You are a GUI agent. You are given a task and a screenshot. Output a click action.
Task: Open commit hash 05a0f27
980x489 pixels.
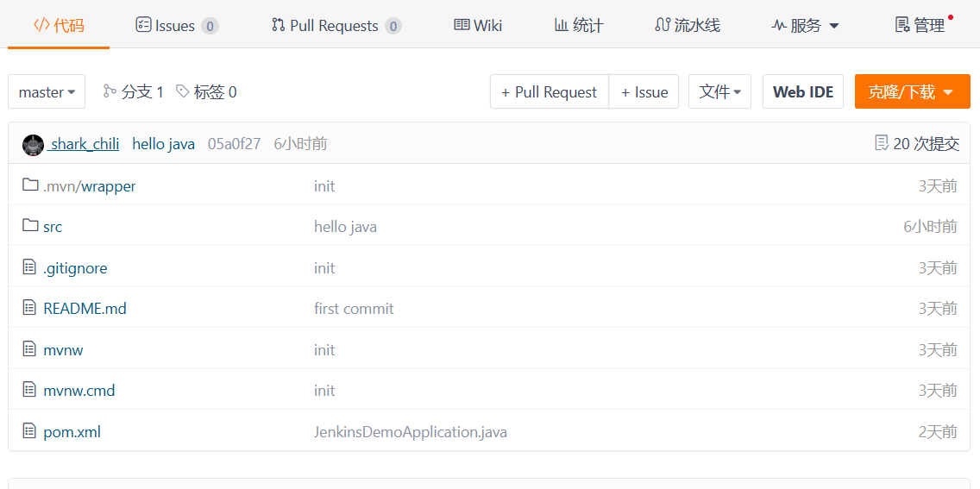click(x=235, y=144)
